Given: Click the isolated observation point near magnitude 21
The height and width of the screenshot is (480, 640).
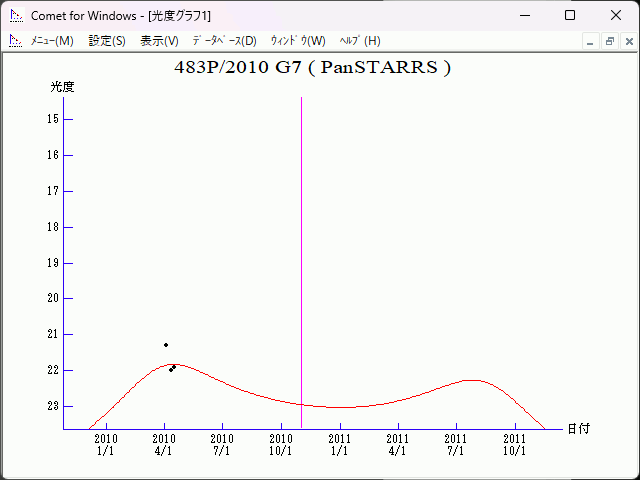Looking at the screenshot, I should coord(166,345).
